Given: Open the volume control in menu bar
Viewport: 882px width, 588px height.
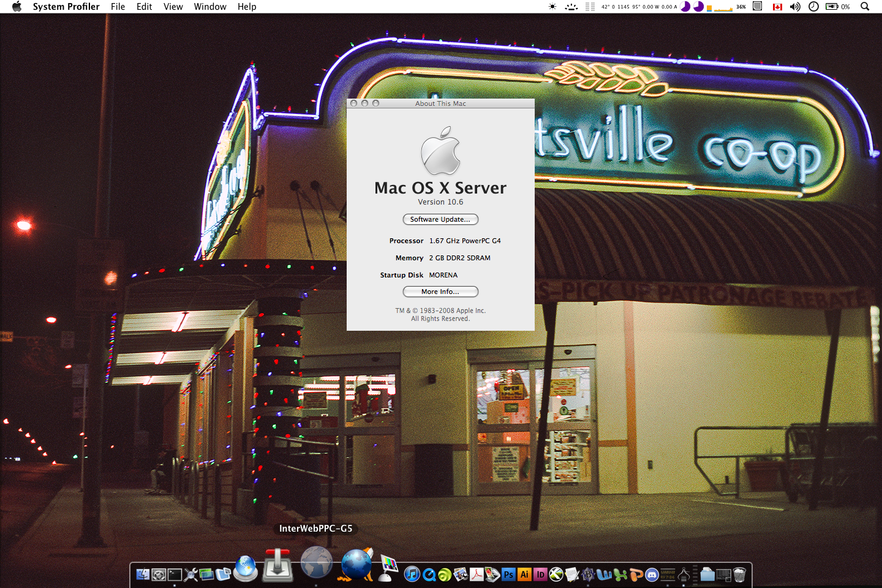Looking at the screenshot, I should [x=795, y=7].
